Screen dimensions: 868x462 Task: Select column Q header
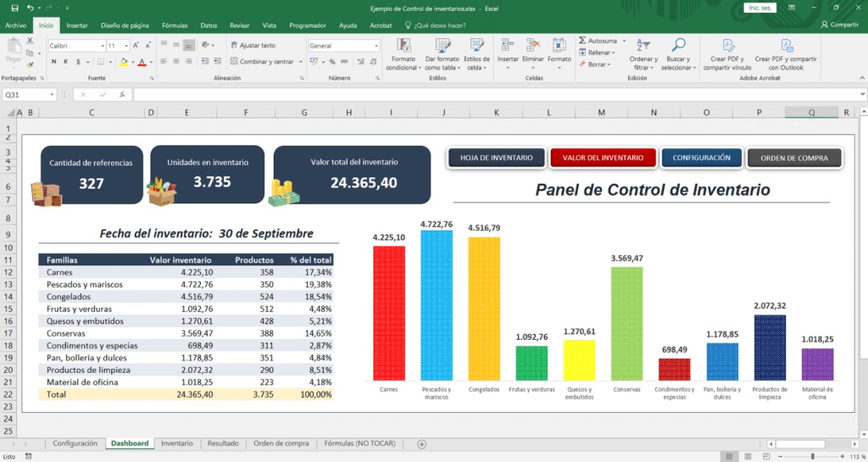811,112
